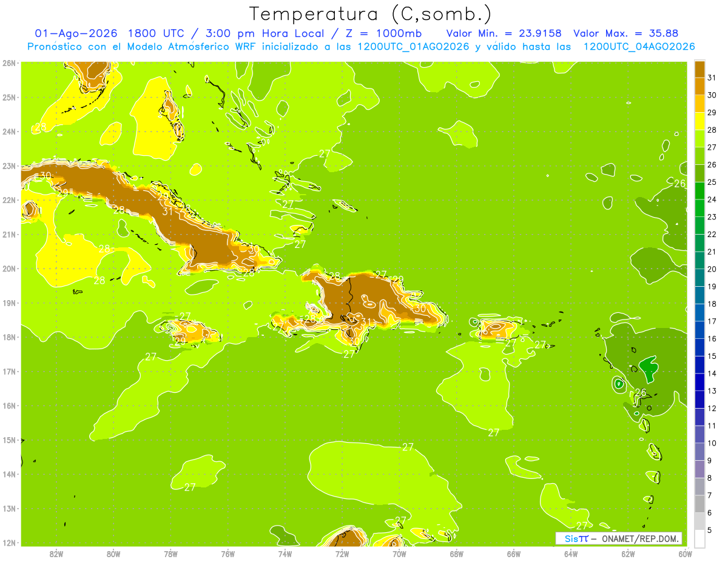Click 'Valor Max. = 35.88' readout
The height and width of the screenshot is (562, 728).
click(625, 33)
